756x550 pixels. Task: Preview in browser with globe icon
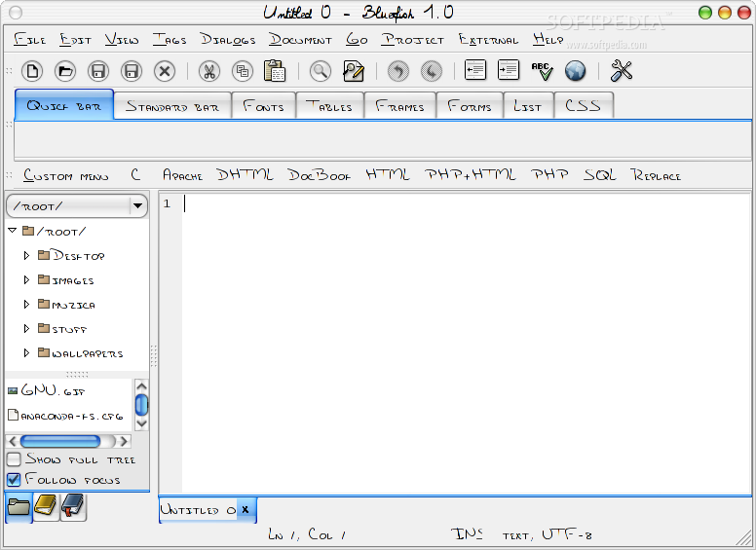coord(575,70)
